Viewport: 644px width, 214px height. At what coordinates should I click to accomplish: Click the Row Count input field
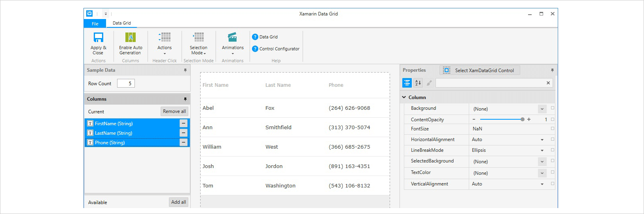(126, 83)
